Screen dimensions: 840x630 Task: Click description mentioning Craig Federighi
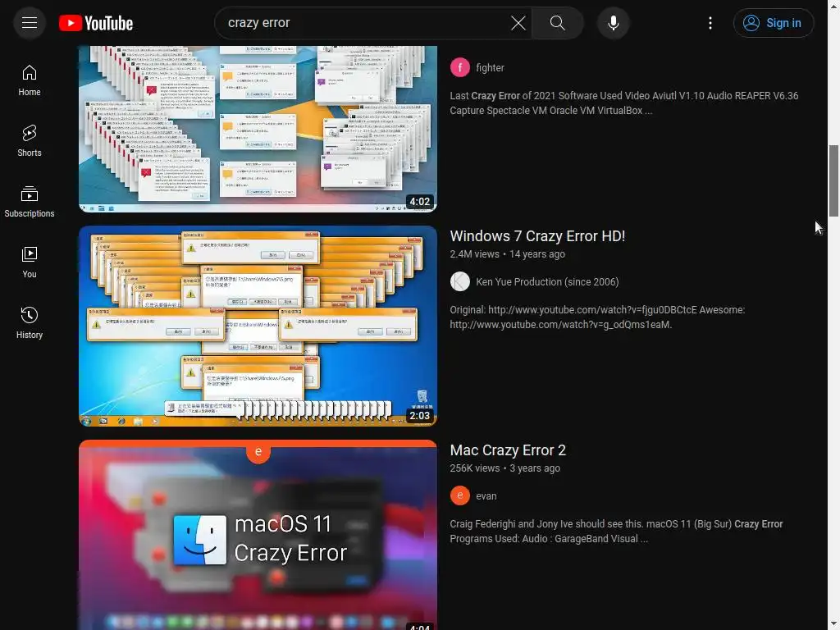616,532
